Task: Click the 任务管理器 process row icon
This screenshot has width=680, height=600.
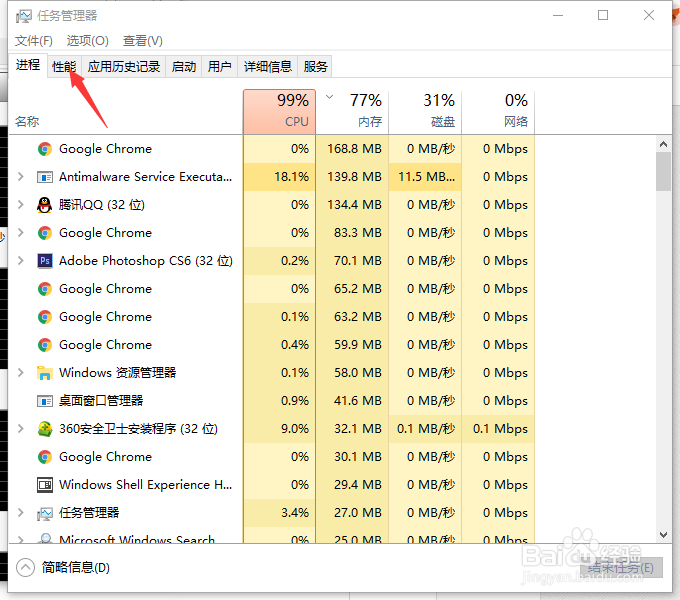Action: [x=45, y=513]
